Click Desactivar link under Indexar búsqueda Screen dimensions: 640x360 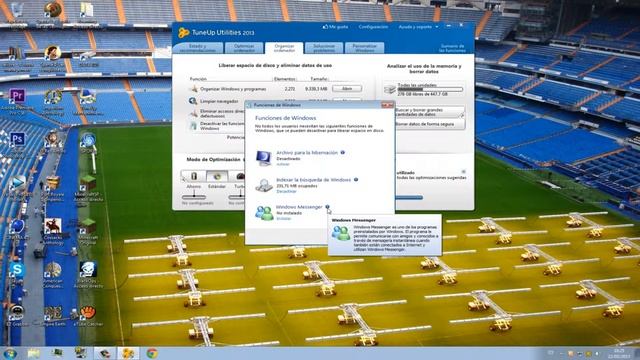coord(286,191)
